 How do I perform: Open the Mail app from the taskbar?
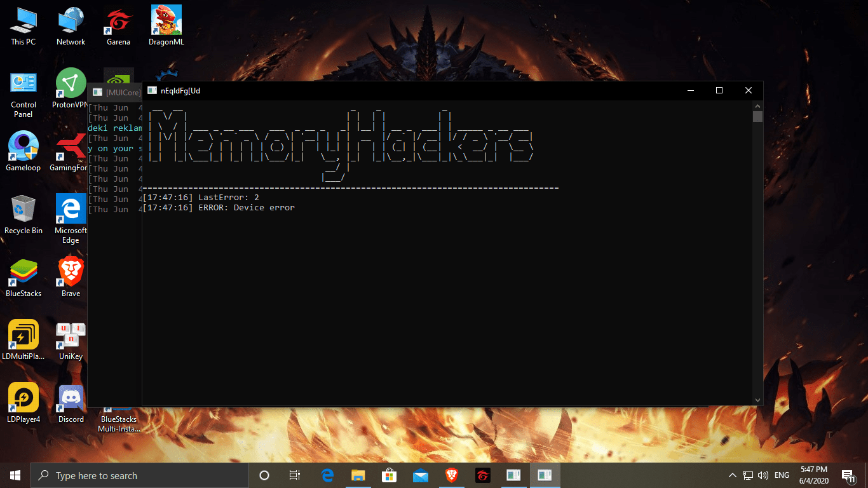pyautogui.click(x=420, y=475)
